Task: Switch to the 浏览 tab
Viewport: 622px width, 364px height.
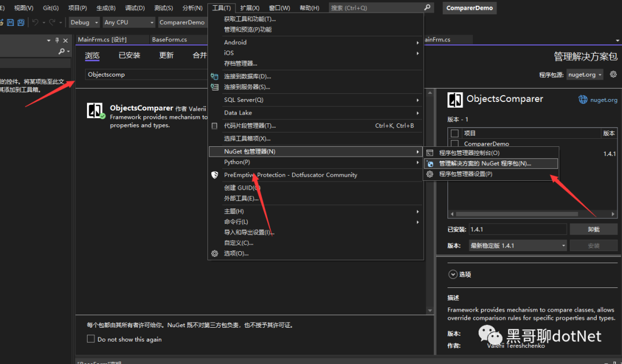Action: click(92, 55)
